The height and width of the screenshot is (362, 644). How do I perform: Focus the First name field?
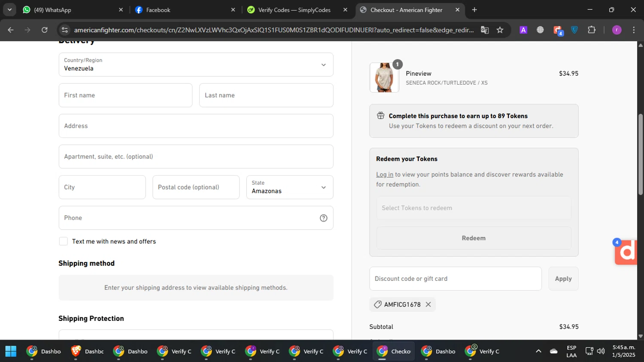coord(125,95)
